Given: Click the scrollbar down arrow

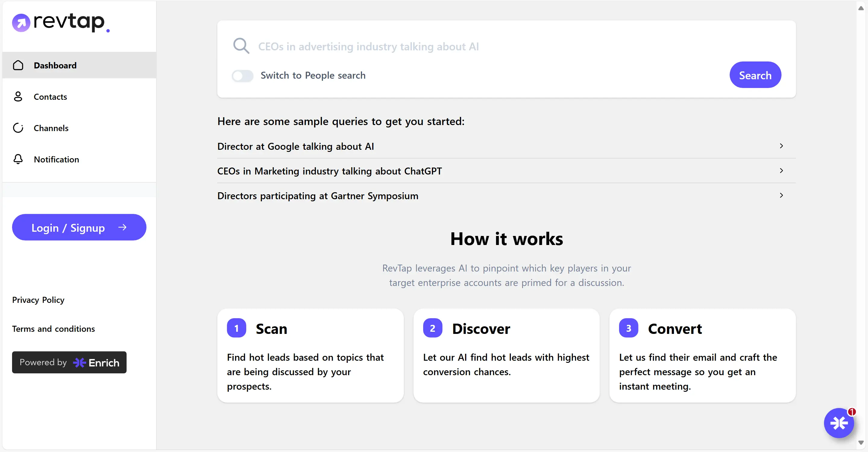Looking at the screenshot, I should coord(861,443).
